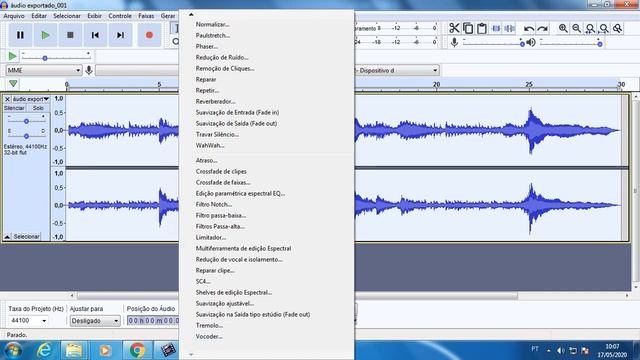Click the audio position time field
This screenshot has height=360, width=640.
pyautogui.click(x=153, y=321)
